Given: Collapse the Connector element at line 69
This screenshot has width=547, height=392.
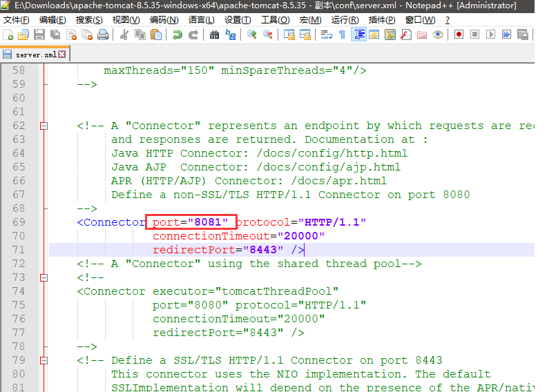Looking at the screenshot, I should tap(44, 222).
